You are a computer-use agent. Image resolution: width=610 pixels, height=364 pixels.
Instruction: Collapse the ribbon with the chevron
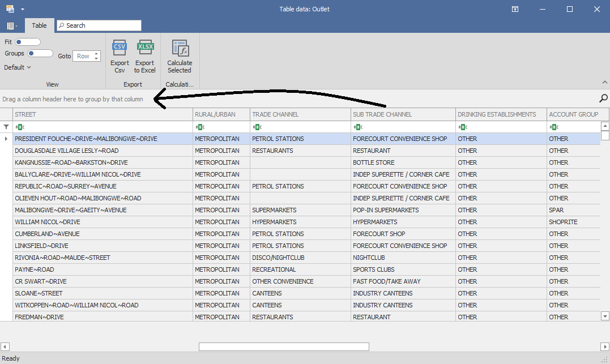604,82
